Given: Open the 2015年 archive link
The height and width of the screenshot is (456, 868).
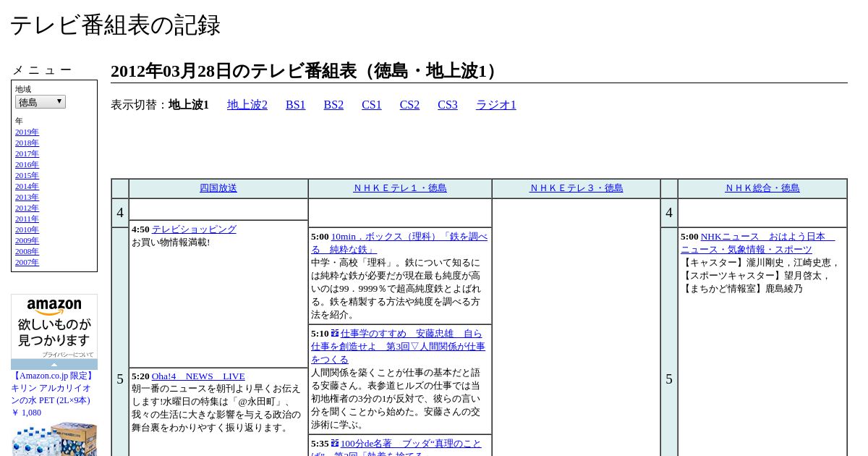Looking at the screenshot, I should (x=27, y=176).
